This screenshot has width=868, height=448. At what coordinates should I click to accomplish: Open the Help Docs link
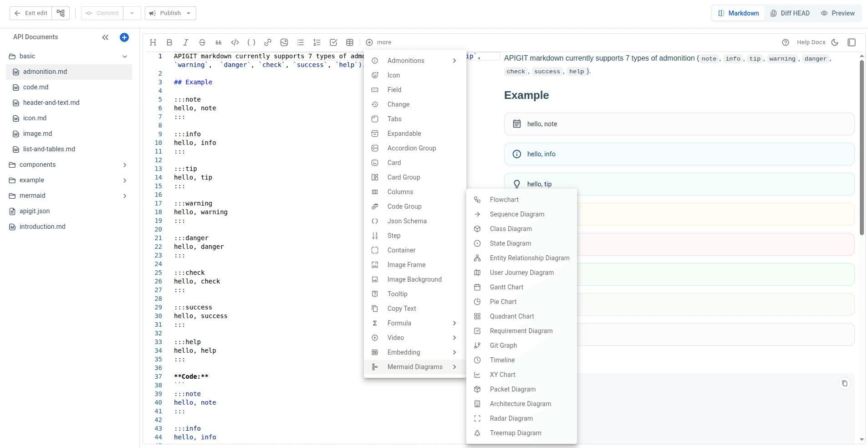(x=811, y=42)
